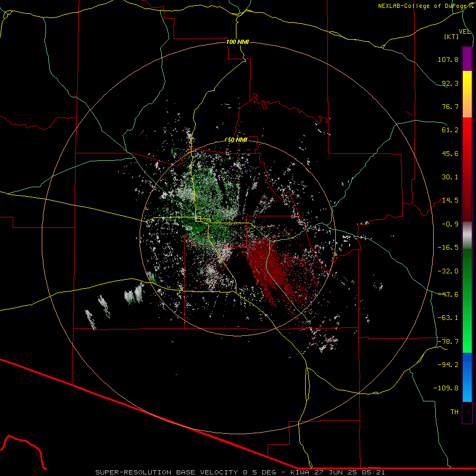Click the [KT] units label

click(452, 36)
